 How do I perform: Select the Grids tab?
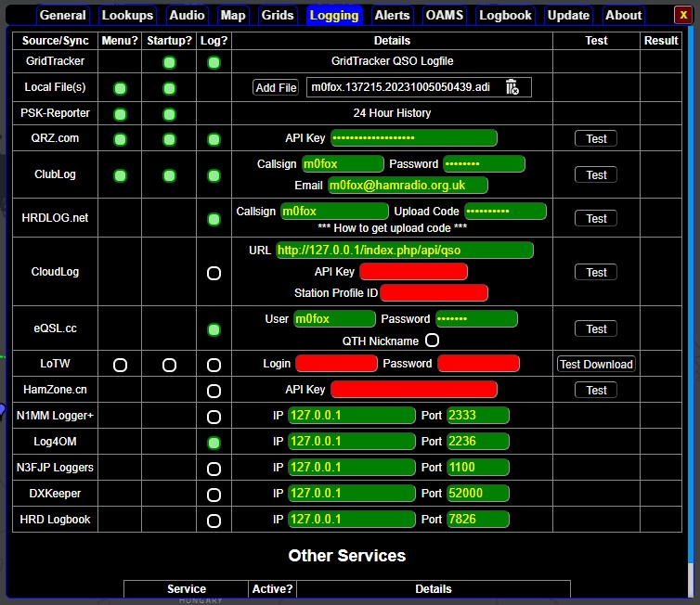click(x=278, y=15)
